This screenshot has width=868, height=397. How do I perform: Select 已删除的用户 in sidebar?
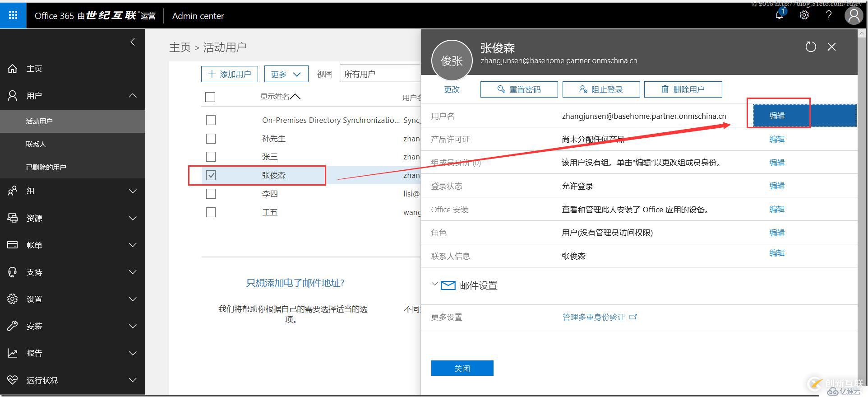(x=46, y=167)
